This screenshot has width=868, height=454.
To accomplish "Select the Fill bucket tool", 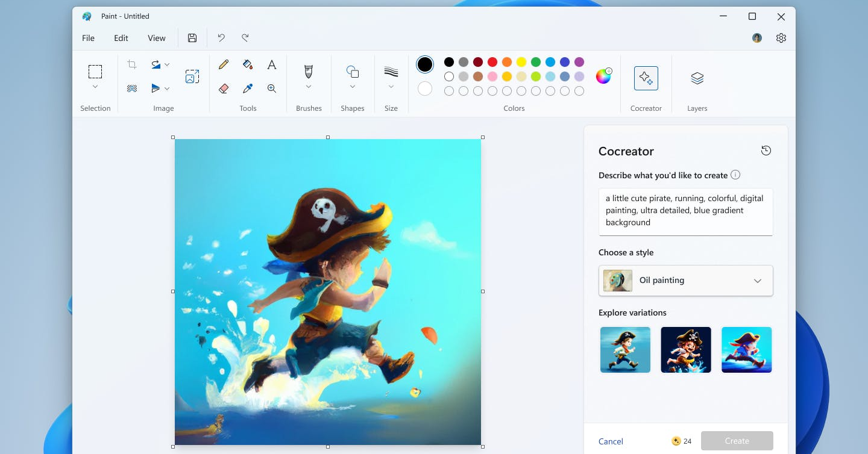I will (x=248, y=64).
